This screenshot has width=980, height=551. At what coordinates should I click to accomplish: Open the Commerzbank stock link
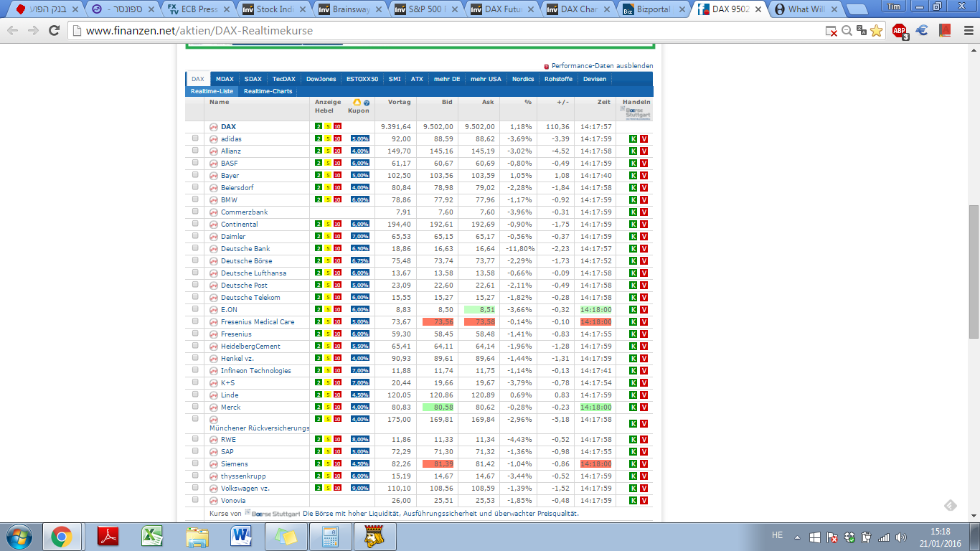coord(244,212)
